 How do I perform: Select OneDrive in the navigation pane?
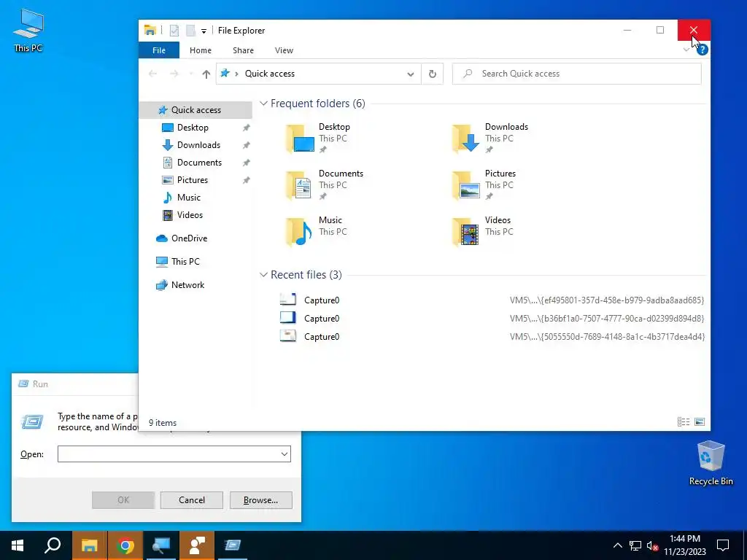[189, 238]
